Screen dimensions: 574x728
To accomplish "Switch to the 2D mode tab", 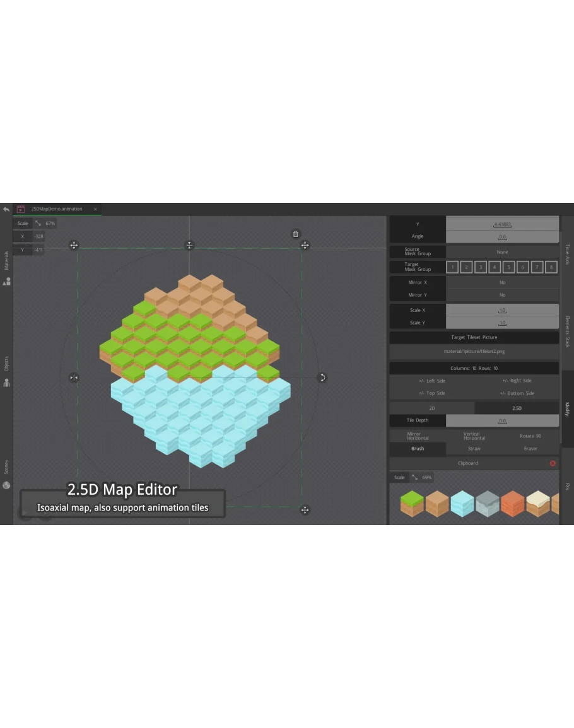I will 432,408.
